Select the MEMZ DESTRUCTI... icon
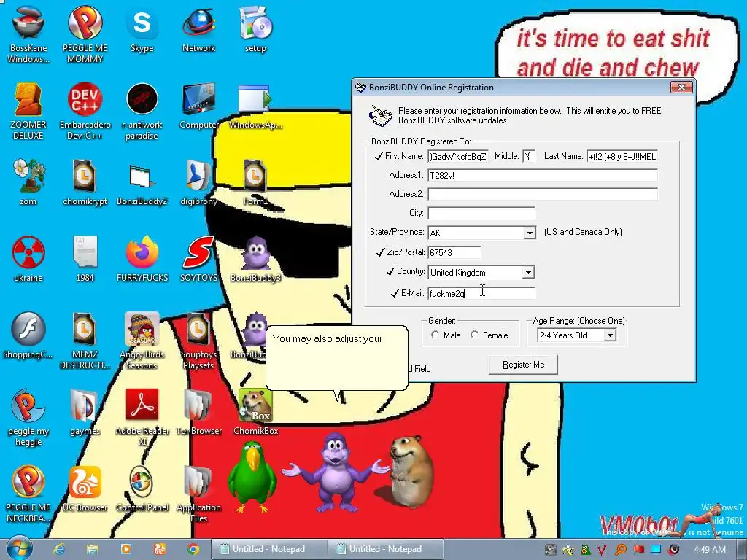The width and height of the screenshot is (747, 560). click(x=85, y=340)
